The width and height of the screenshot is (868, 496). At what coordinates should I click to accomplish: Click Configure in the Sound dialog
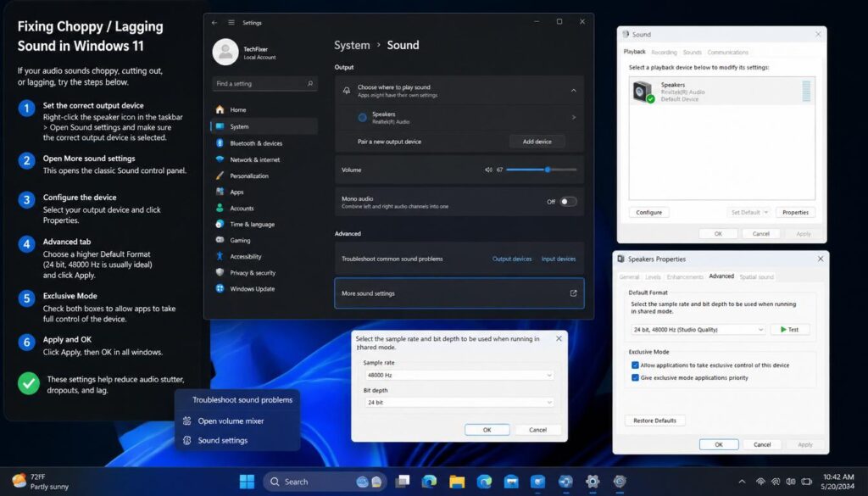[x=648, y=213]
